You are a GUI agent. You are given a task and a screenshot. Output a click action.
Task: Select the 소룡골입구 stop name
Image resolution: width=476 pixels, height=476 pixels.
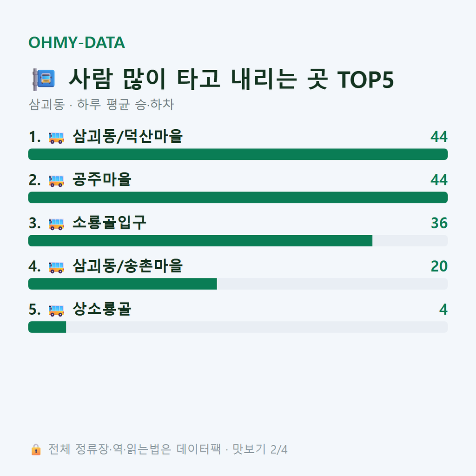point(109,223)
